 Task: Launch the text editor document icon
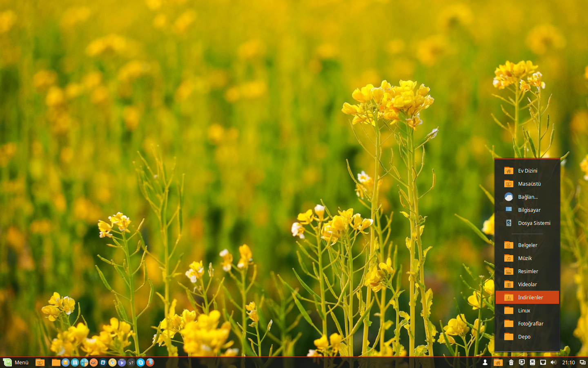[x=75, y=362]
